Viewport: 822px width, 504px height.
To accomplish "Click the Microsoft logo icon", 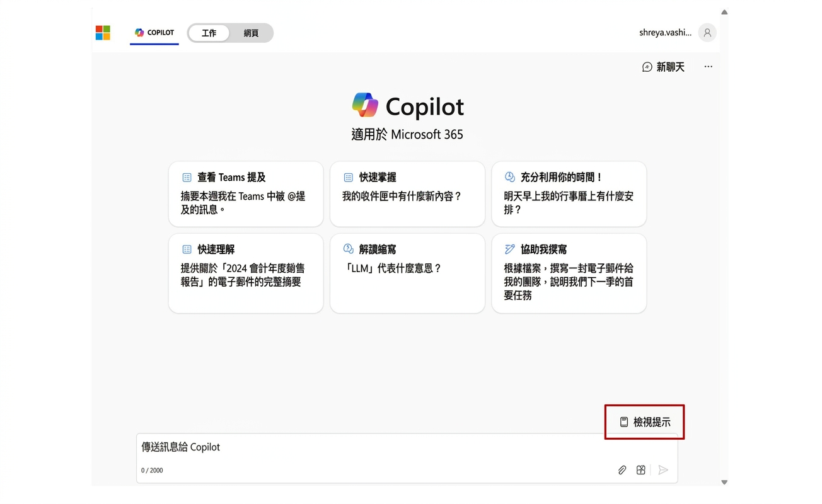I will tap(103, 33).
